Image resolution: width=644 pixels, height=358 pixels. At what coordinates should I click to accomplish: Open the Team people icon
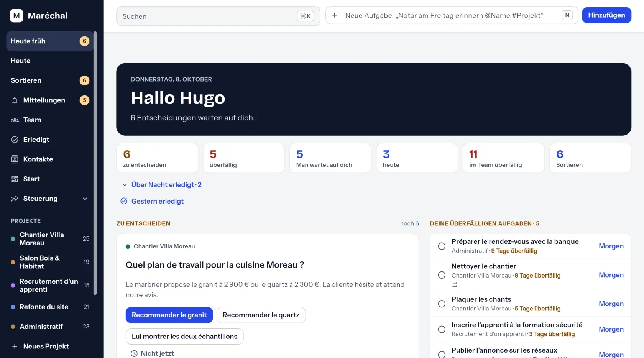[x=15, y=120]
